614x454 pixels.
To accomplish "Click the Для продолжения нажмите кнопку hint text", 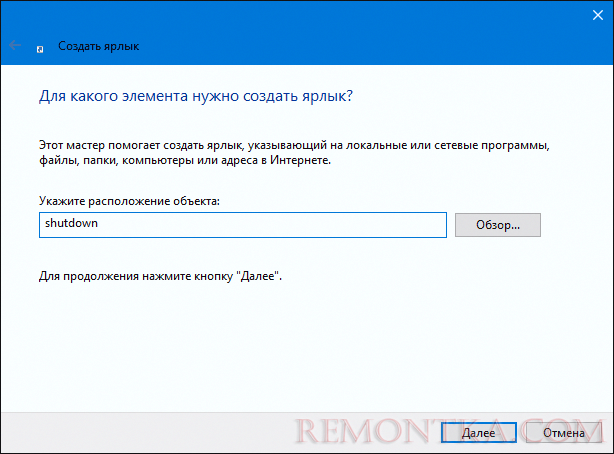I will point(160,276).
